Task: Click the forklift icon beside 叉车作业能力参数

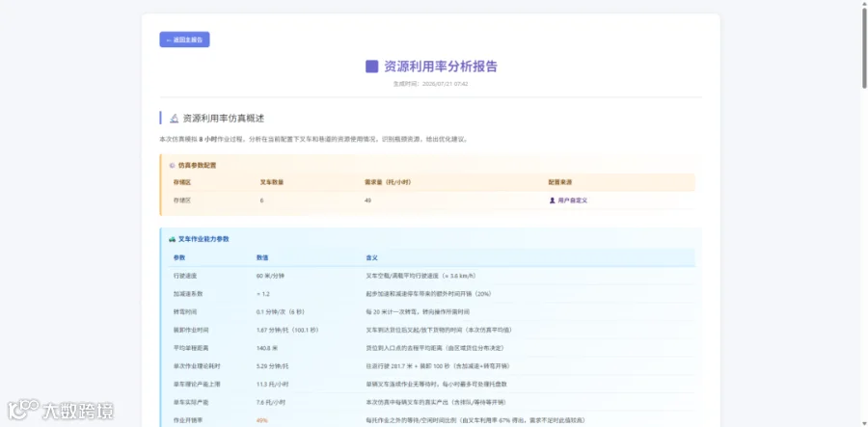Action: pos(173,239)
